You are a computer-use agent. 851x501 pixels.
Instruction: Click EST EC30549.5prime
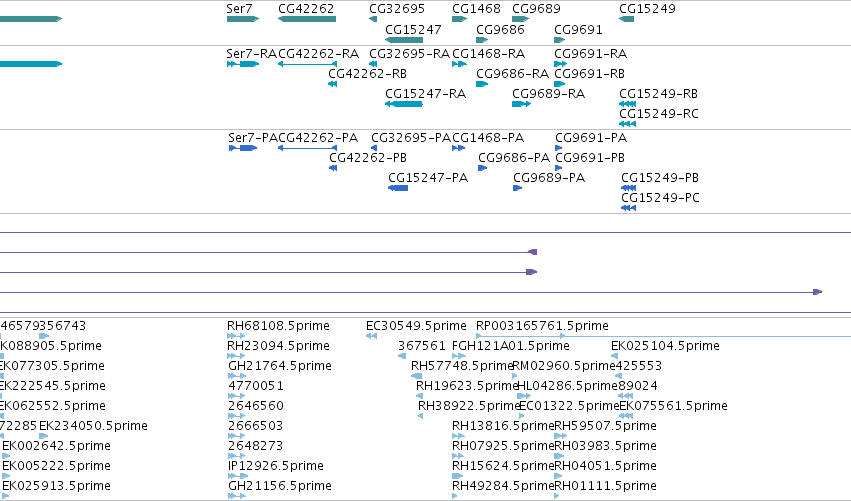(416, 326)
